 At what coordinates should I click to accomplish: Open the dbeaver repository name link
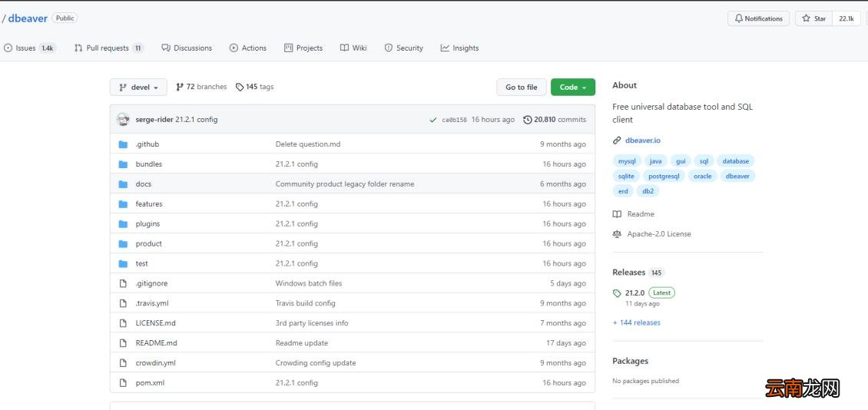tap(28, 18)
